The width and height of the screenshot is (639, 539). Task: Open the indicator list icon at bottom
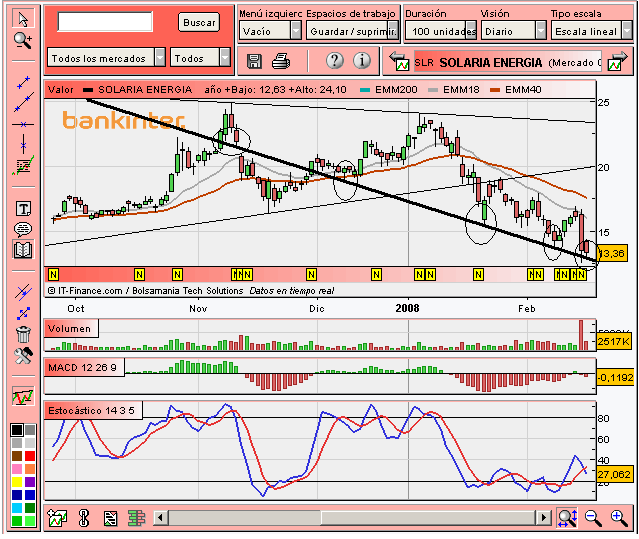(x=110, y=518)
